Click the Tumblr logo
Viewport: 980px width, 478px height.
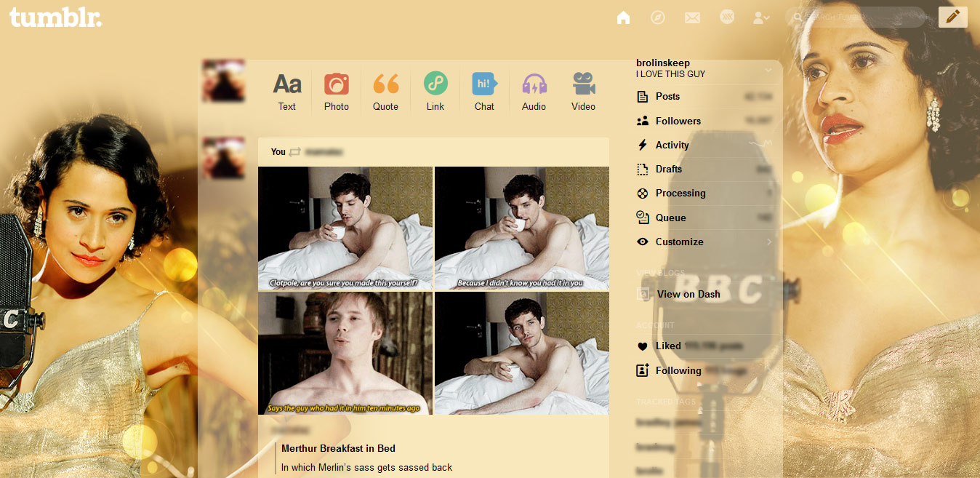[55, 17]
